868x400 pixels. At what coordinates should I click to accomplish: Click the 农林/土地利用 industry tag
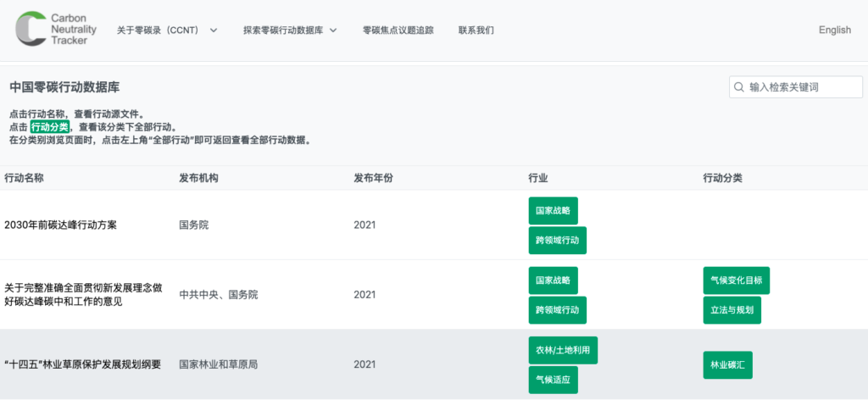[563, 350]
